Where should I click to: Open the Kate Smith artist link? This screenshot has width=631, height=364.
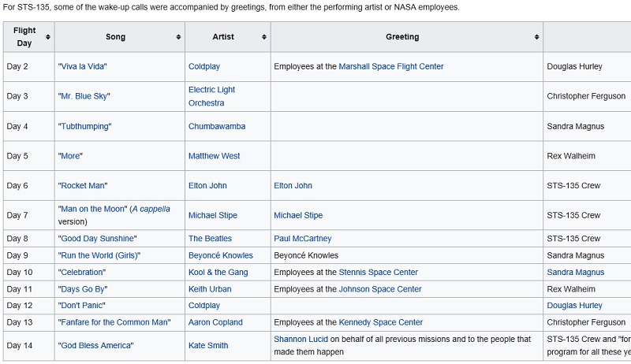pyautogui.click(x=208, y=346)
